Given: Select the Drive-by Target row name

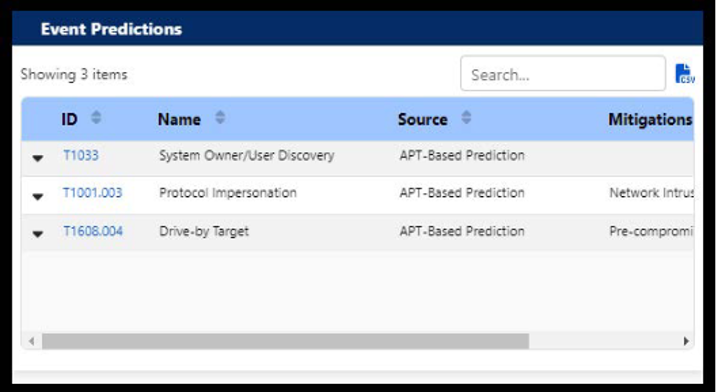Looking at the screenshot, I should point(204,231).
